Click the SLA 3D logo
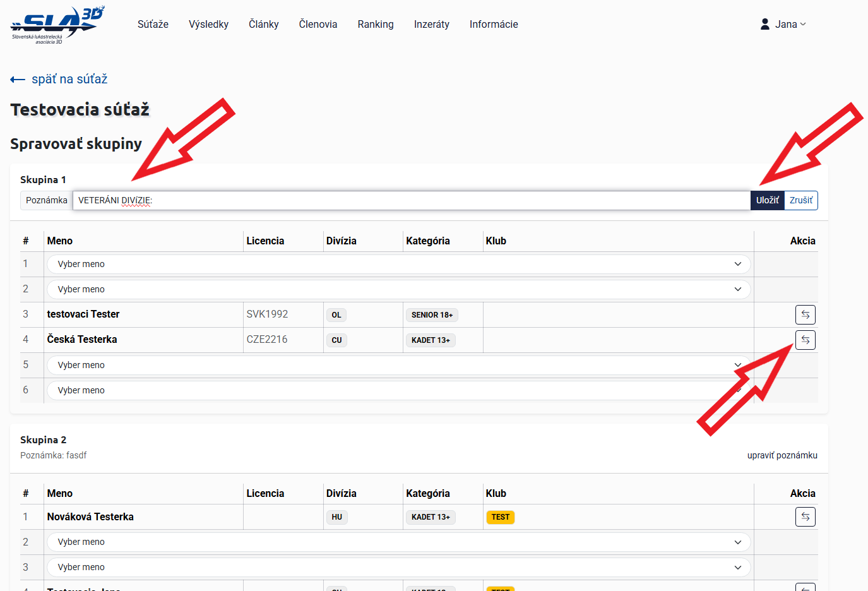The height and width of the screenshot is (591, 868). (57, 25)
